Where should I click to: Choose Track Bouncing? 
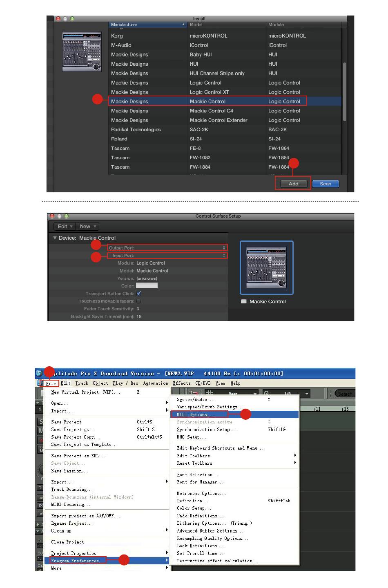[107, 490]
